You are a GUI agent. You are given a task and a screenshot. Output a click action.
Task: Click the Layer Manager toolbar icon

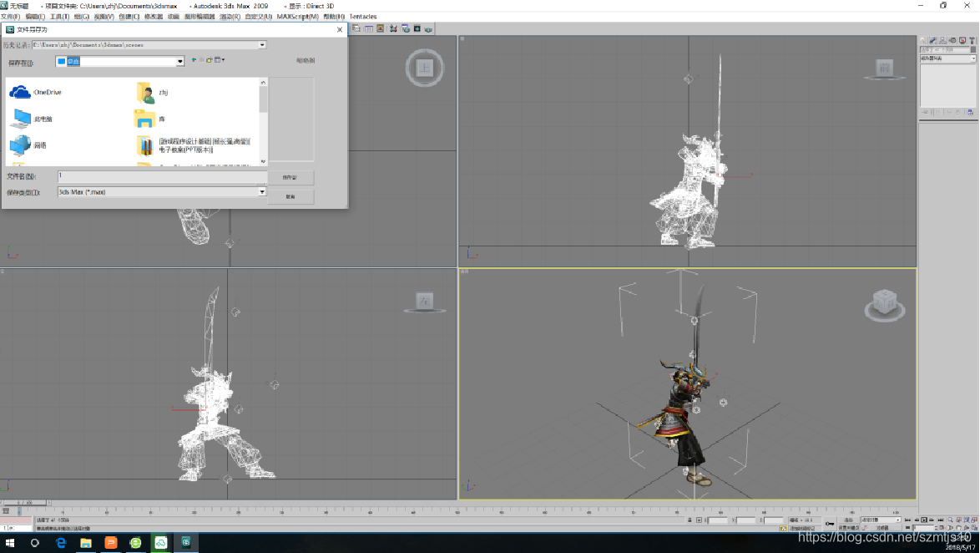tap(356, 28)
